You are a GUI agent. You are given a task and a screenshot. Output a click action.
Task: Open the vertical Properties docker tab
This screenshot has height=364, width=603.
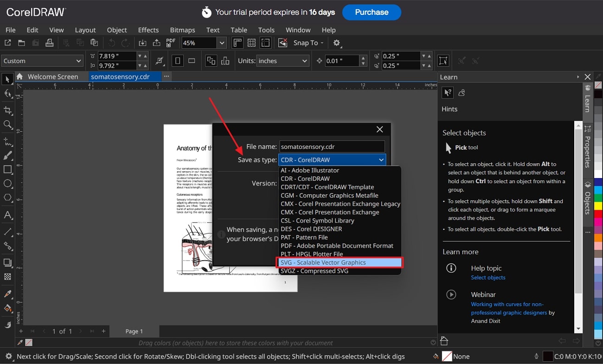pyautogui.click(x=588, y=147)
